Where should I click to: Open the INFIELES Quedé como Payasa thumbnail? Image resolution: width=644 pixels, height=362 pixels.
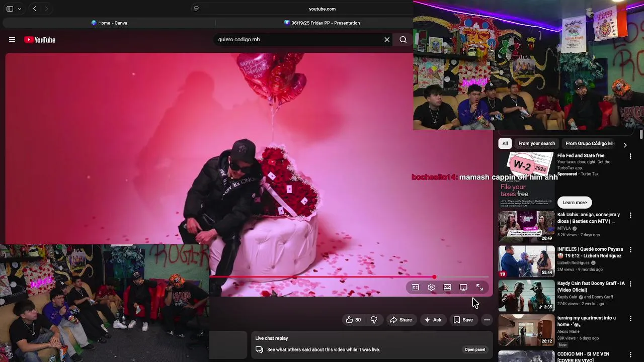tap(526, 261)
